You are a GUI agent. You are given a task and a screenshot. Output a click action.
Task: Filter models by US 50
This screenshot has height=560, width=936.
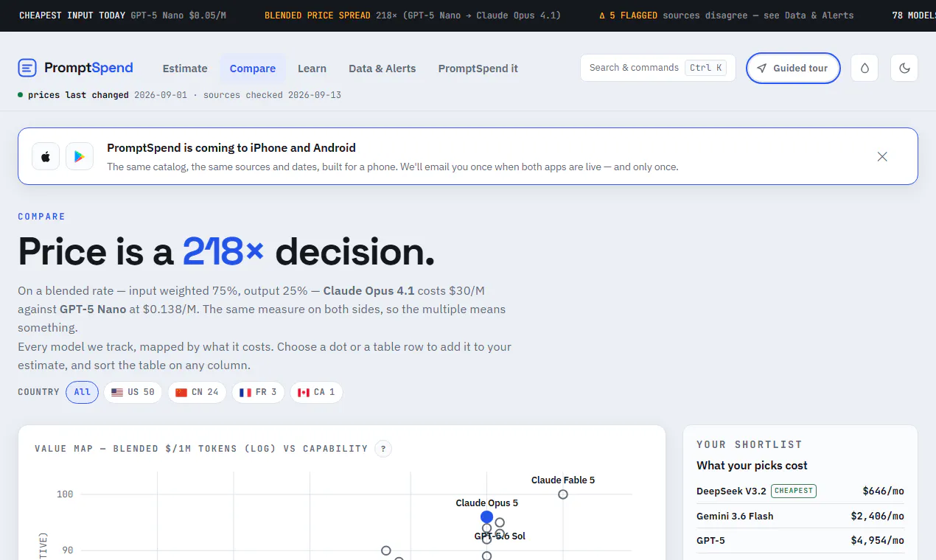pos(133,392)
